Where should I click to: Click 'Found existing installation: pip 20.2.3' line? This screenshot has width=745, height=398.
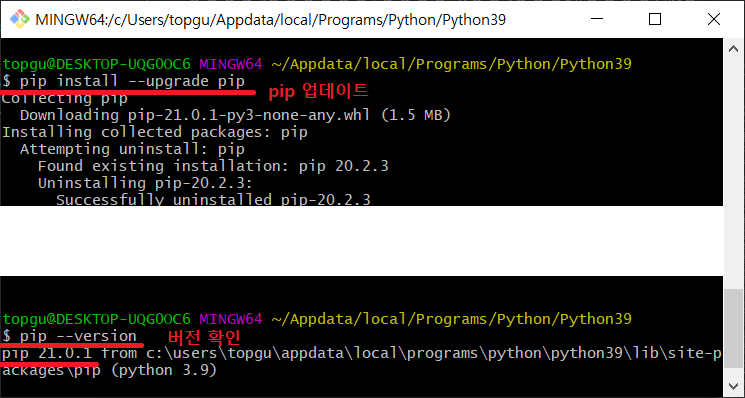click(213, 166)
